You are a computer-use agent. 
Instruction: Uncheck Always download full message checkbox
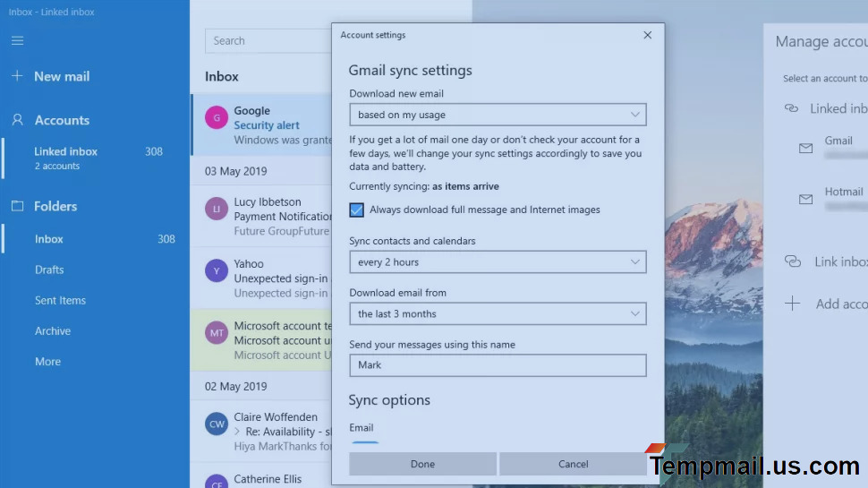[357, 210]
